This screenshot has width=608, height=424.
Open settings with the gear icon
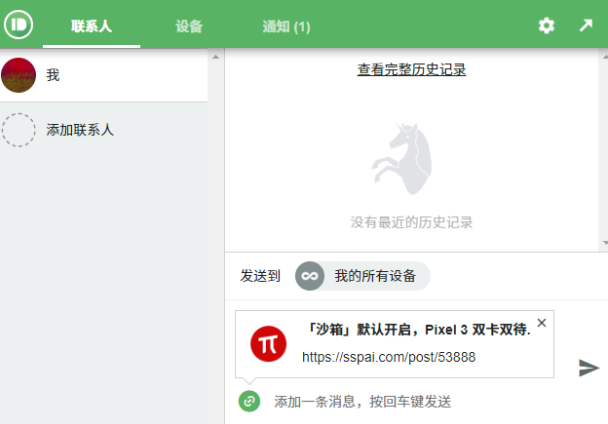(546, 26)
